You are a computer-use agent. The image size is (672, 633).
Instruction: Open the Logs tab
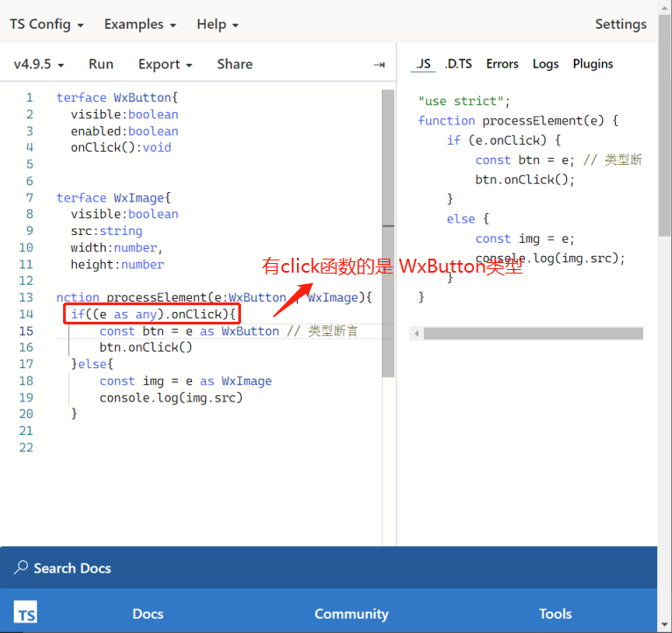coord(546,64)
